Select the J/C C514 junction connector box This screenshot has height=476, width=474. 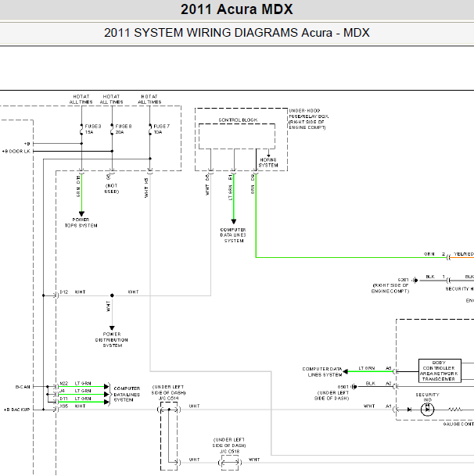tap(169, 436)
